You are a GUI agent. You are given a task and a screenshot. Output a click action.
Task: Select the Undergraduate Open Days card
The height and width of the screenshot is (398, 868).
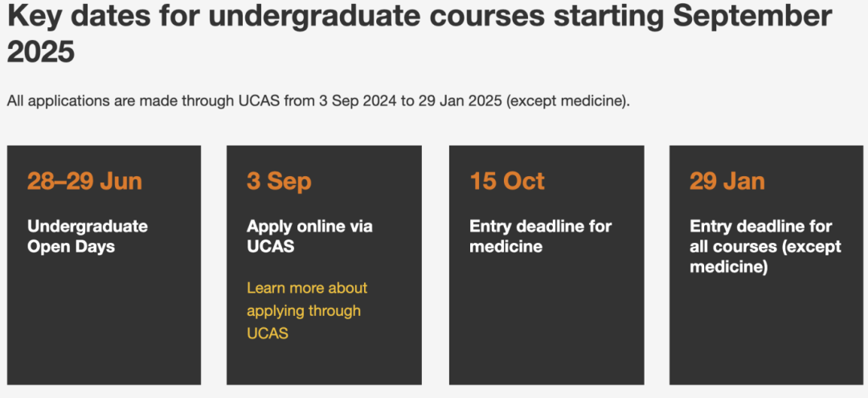104,265
